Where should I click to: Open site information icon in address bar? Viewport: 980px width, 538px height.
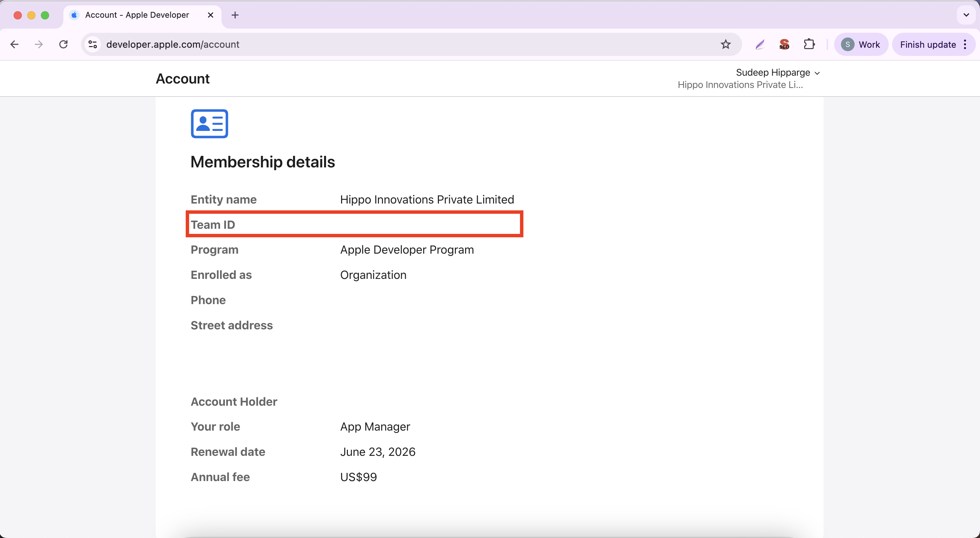click(93, 45)
